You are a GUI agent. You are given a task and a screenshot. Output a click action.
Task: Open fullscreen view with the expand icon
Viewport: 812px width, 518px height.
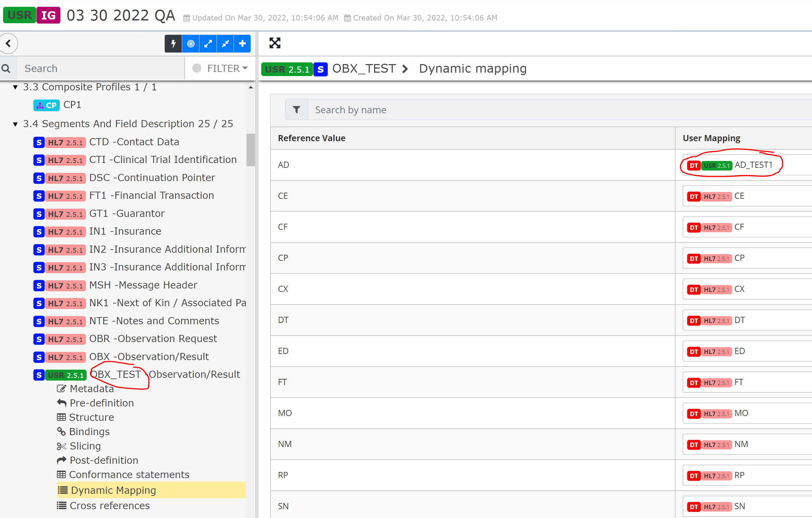pyautogui.click(x=275, y=43)
